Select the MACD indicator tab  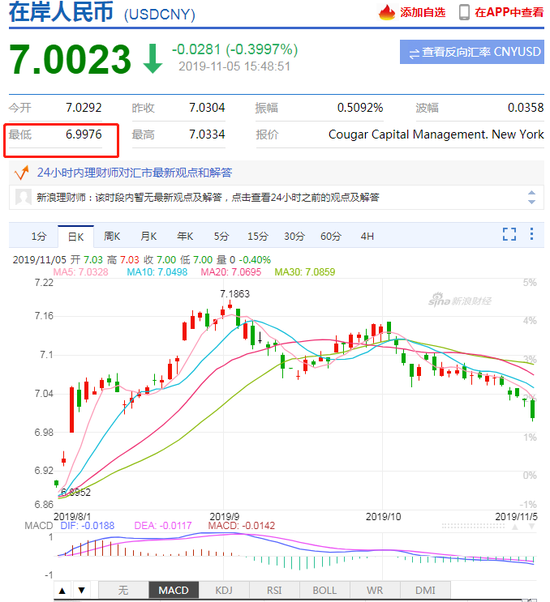pos(173,590)
